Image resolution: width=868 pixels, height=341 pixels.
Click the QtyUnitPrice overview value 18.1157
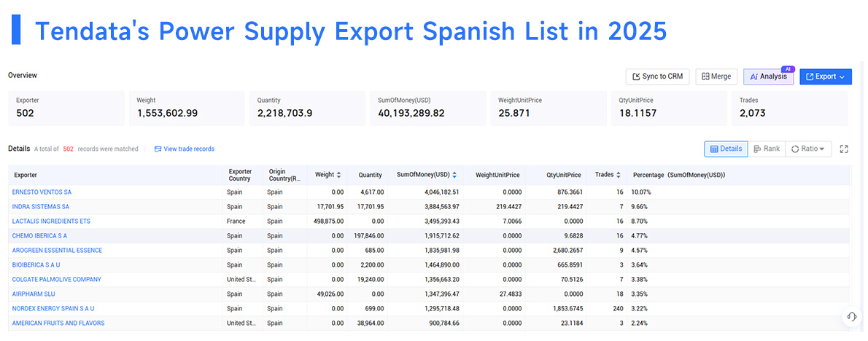tap(638, 113)
